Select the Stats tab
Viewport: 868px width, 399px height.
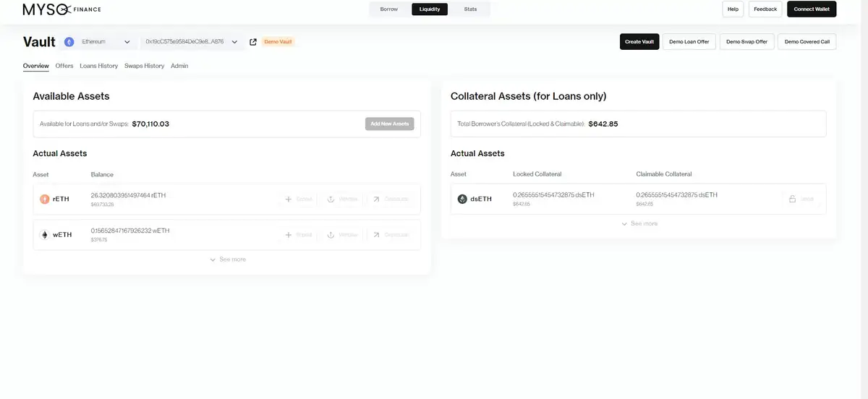click(470, 9)
